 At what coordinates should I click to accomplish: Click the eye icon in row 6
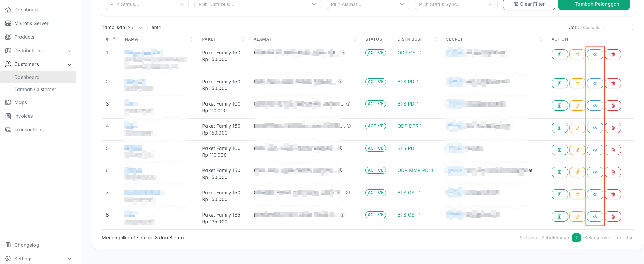[595, 172]
